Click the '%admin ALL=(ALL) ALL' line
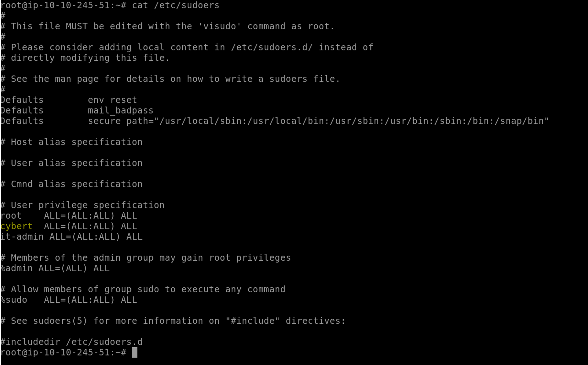The image size is (588, 365). tap(55, 268)
